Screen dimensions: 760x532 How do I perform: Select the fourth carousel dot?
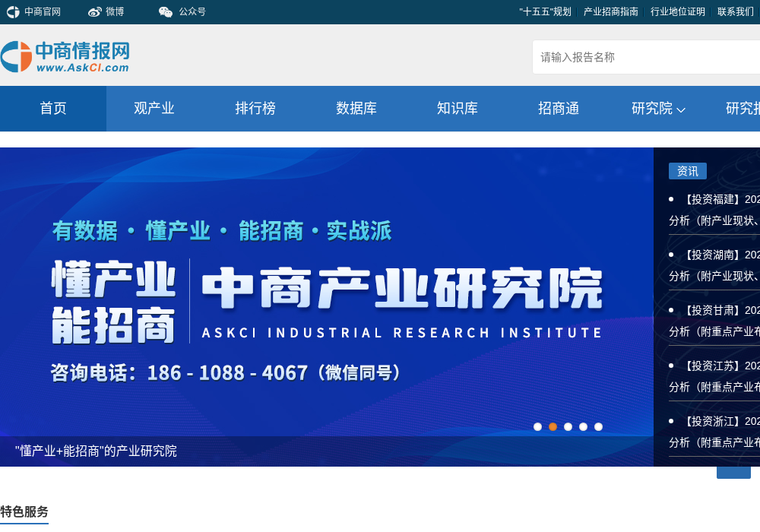tap(583, 427)
